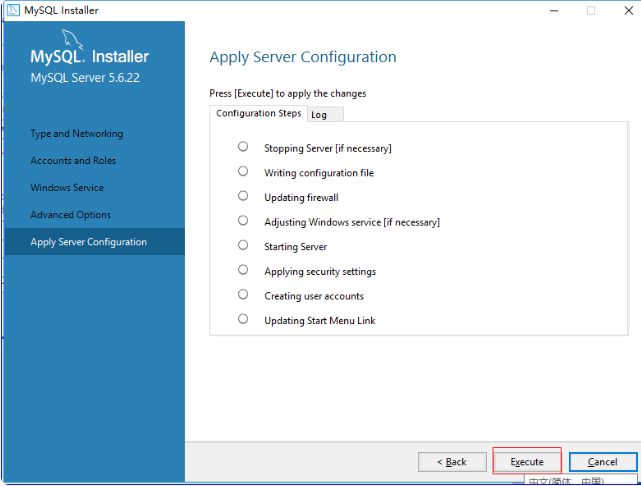Click the Updating Start Menu Link circle
Screen dimensions: 641x486
243,318
